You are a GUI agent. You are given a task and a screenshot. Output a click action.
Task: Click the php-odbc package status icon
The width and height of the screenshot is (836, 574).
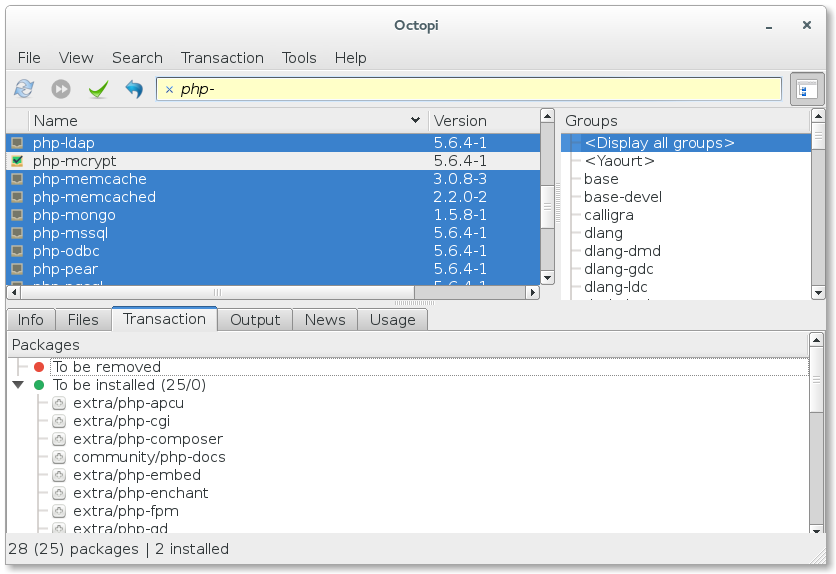coord(17,250)
